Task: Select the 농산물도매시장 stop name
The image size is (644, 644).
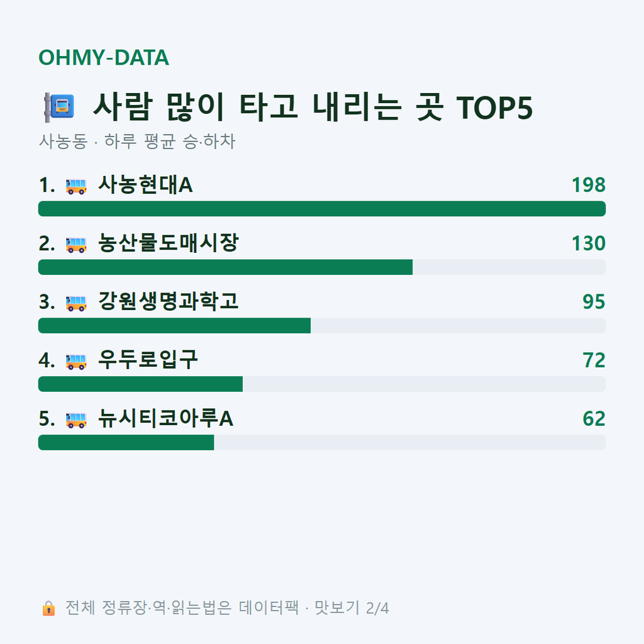Action: click(169, 243)
